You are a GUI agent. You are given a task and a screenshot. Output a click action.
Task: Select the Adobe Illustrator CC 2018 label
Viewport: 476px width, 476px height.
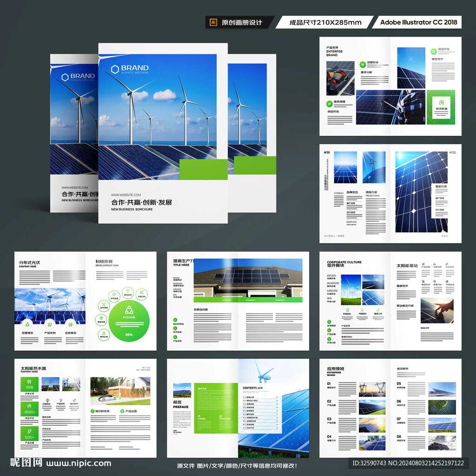tap(418, 22)
